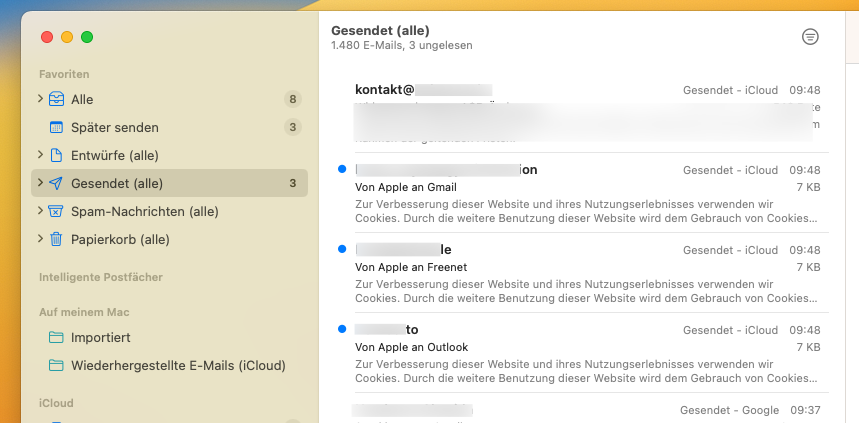Click the Gesendet paper plane icon

click(x=57, y=183)
